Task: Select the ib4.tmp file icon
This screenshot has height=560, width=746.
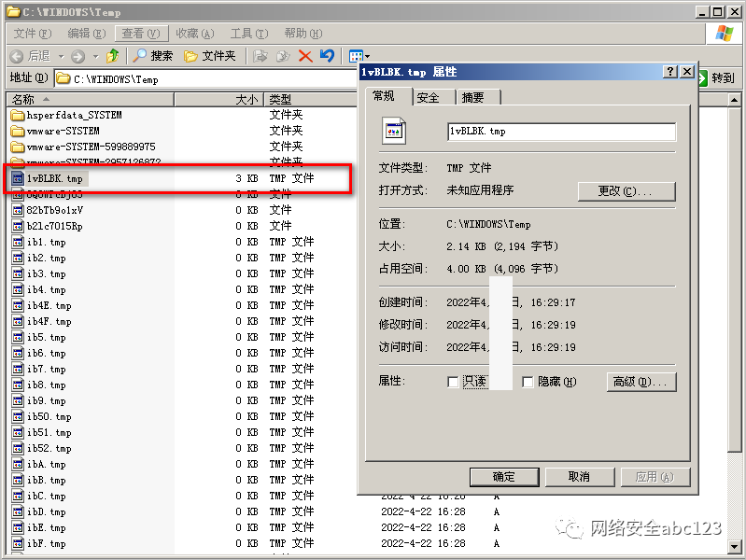Action: click(x=18, y=289)
